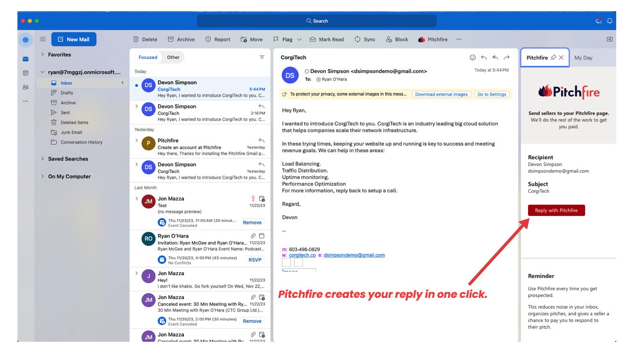Switch to the Other inbox tab

click(173, 58)
